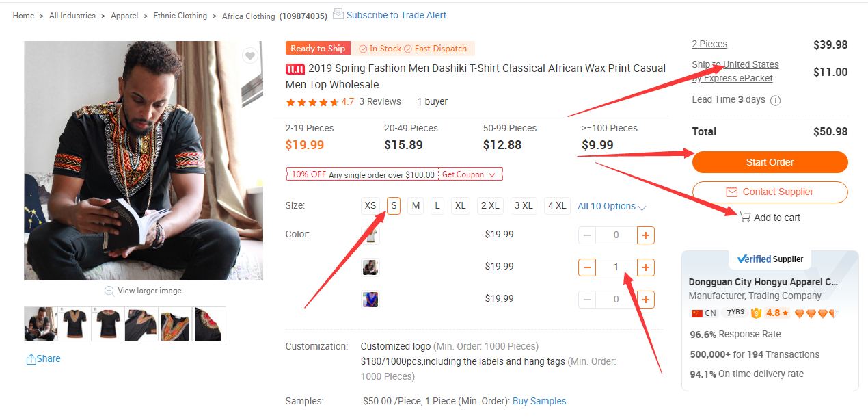Select the blue pattern color swatch

point(370,299)
